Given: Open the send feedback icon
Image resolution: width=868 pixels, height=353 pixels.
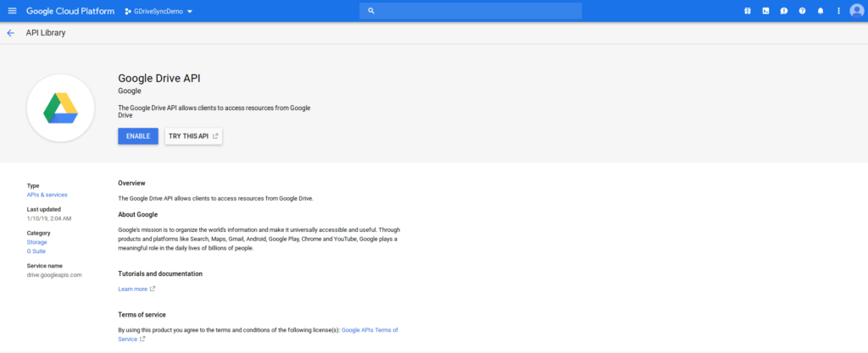Looking at the screenshot, I should [784, 11].
